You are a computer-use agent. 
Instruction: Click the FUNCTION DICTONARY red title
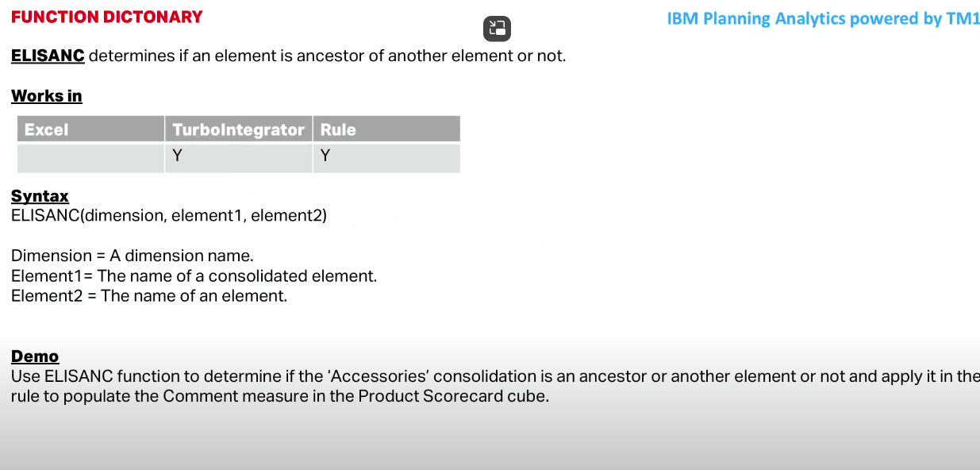[107, 17]
